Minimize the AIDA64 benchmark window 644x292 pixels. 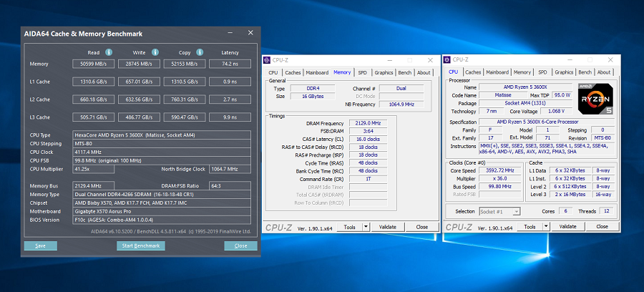click(x=231, y=32)
